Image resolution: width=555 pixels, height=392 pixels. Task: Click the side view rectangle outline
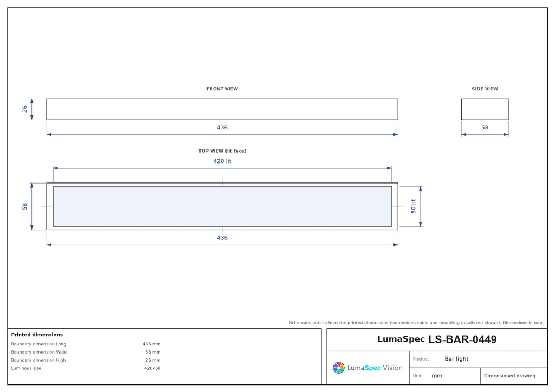[485, 109]
